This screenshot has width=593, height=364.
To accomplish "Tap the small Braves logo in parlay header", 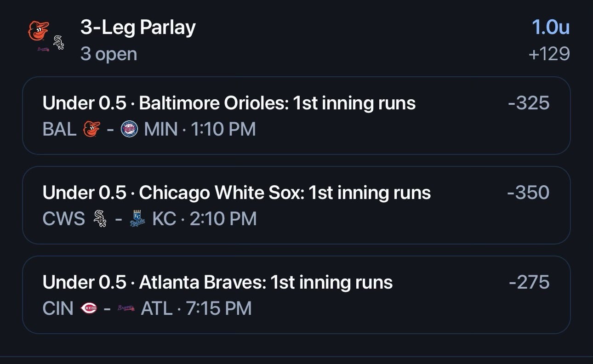I will (x=43, y=49).
